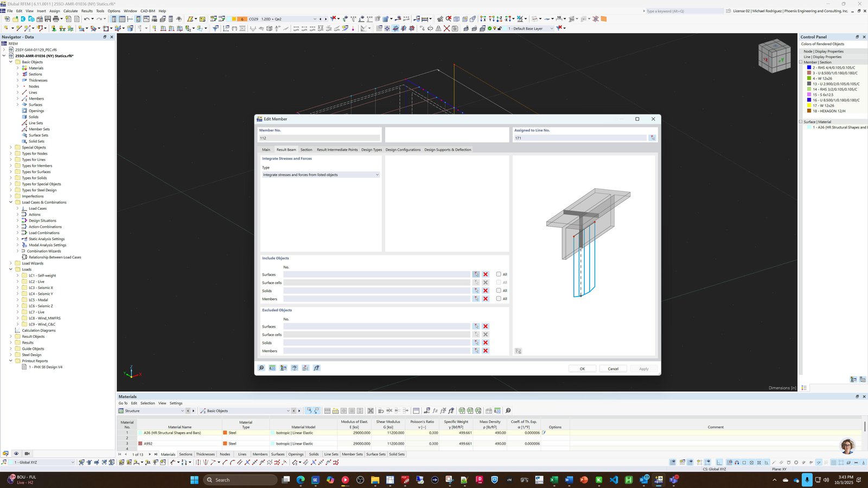The width and height of the screenshot is (868, 488).
Task: Collapse the Basic Objects tree node
Action: tap(10, 62)
